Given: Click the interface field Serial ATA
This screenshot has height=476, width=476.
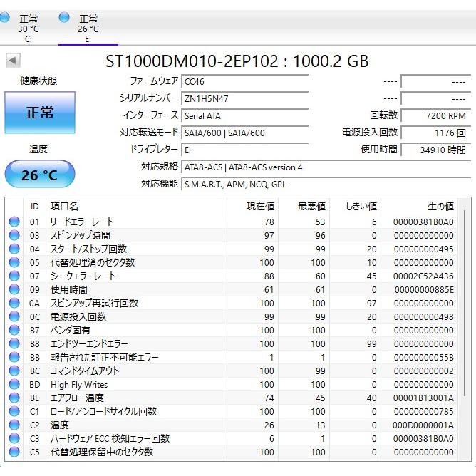Looking at the screenshot, I should (x=244, y=115).
